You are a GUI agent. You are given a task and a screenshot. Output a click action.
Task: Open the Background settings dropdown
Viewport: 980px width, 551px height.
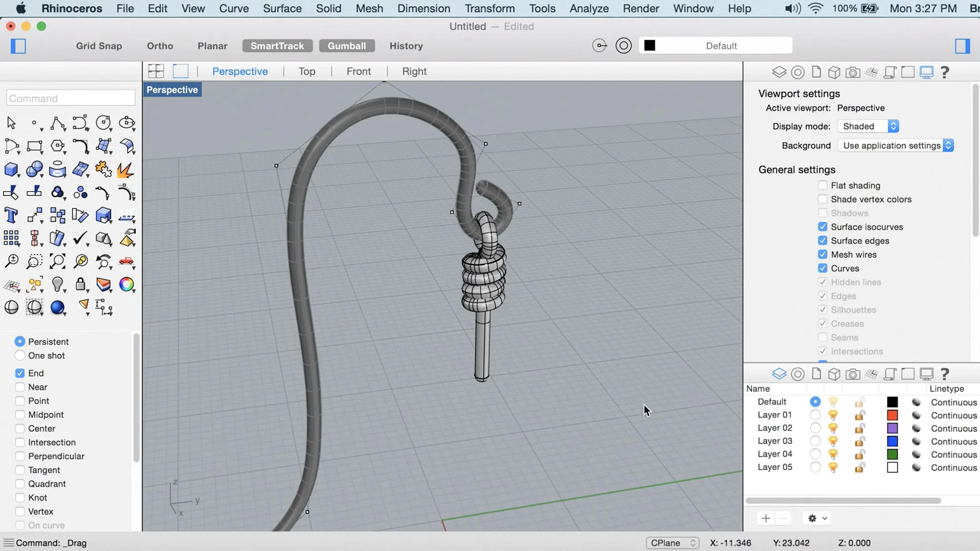(895, 145)
